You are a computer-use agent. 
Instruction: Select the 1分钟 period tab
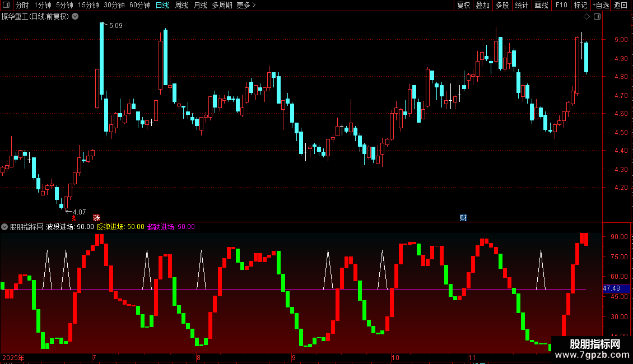tap(43, 5)
